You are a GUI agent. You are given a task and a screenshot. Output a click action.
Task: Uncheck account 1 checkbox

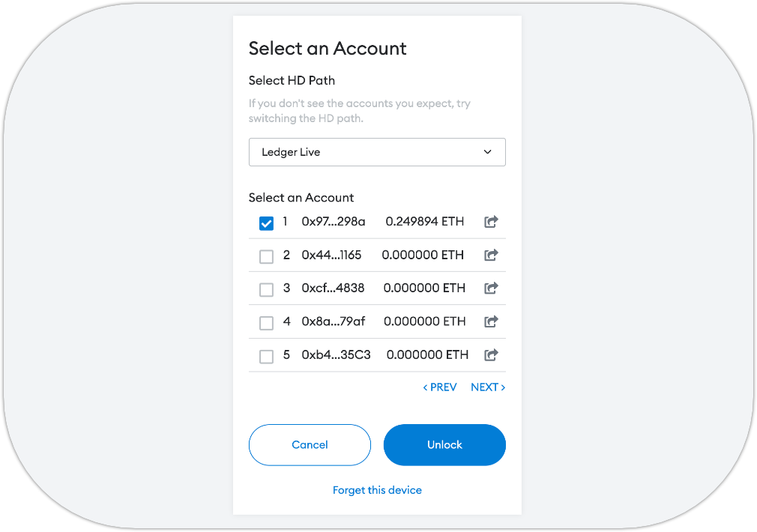266,223
